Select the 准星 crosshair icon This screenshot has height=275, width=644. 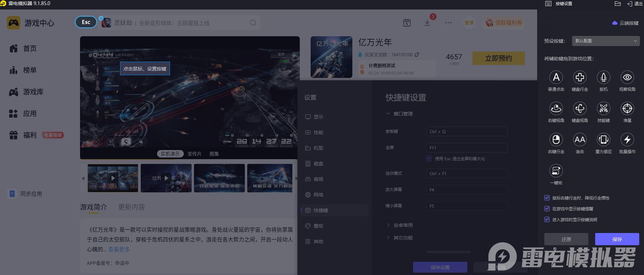coord(627,109)
